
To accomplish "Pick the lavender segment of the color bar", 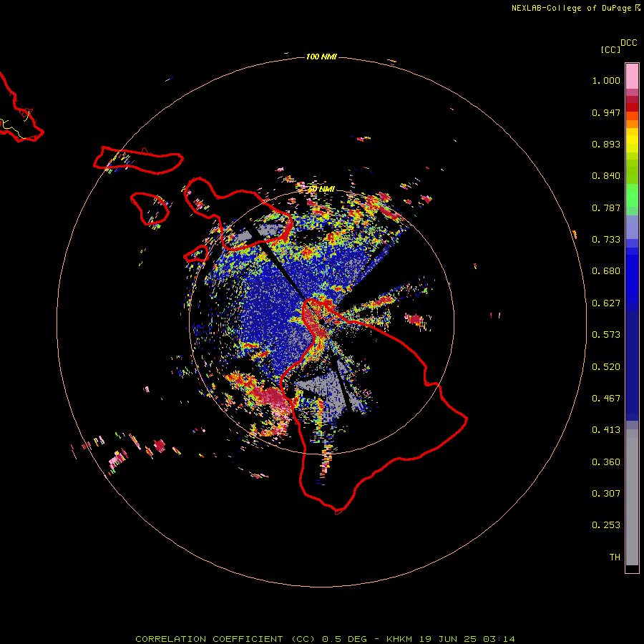I will point(632,227).
